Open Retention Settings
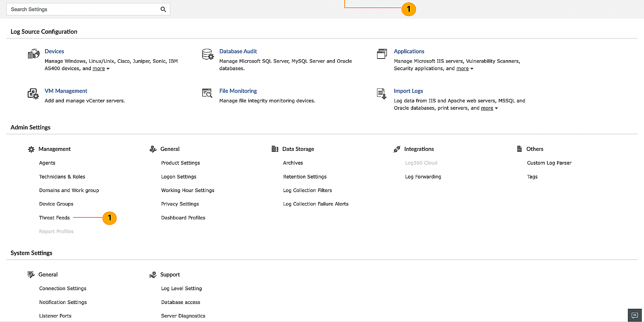This screenshot has width=644, height=322. point(305,177)
